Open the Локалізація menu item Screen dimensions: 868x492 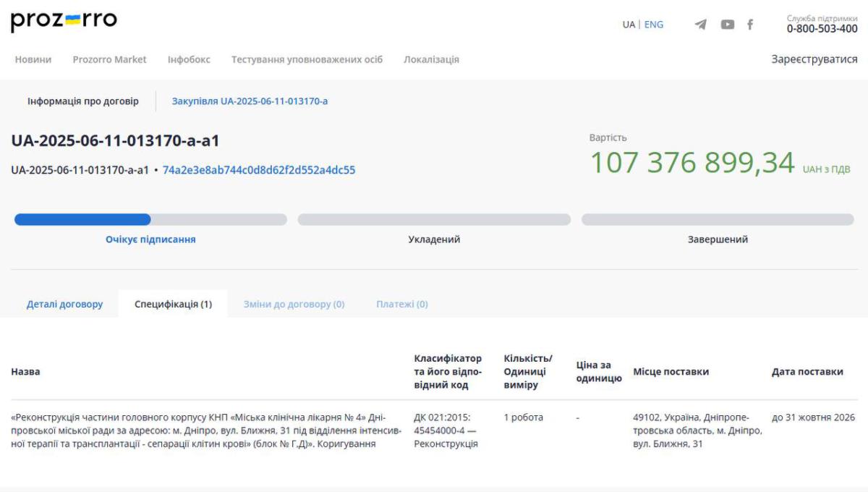(431, 59)
